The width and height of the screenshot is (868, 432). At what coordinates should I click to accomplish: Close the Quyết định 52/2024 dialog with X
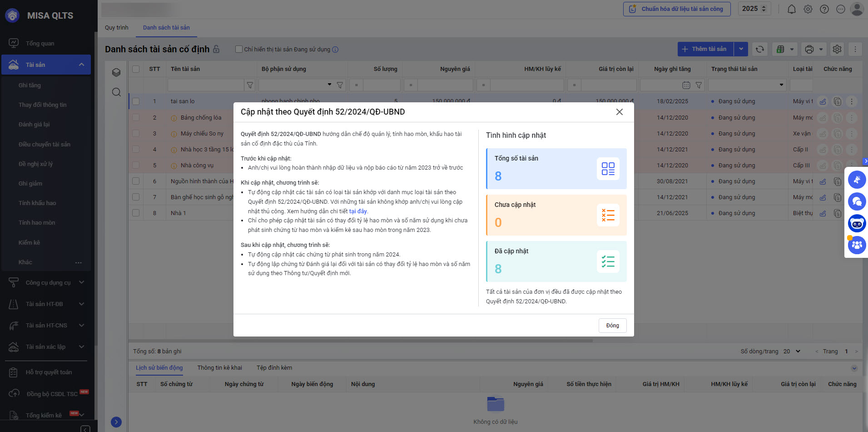pos(619,112)
